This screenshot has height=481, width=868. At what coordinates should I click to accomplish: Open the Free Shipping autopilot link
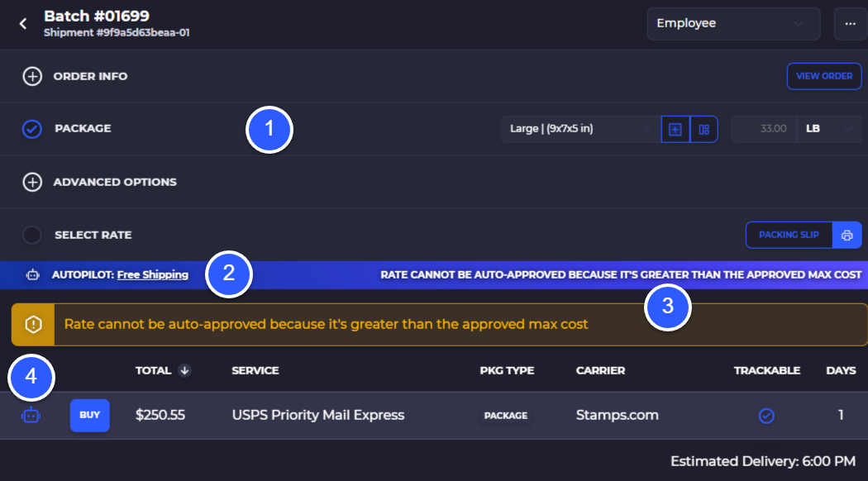point(152,274)
